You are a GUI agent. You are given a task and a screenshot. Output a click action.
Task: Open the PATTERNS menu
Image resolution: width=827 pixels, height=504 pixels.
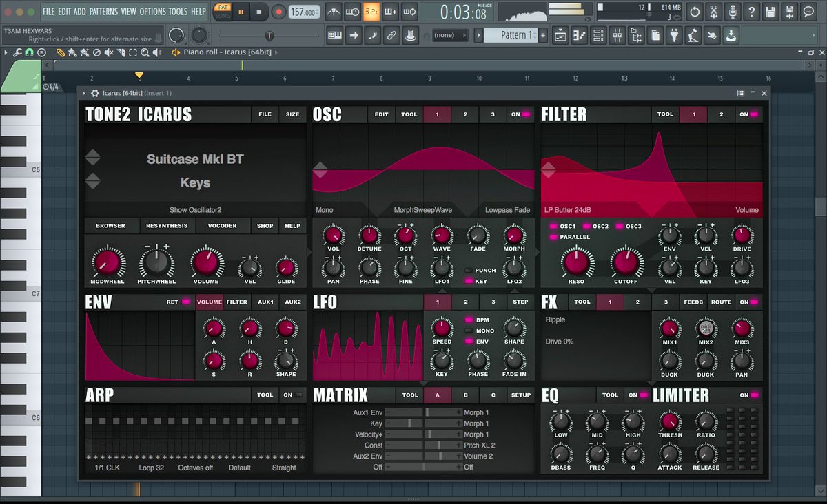click(103, 12)
